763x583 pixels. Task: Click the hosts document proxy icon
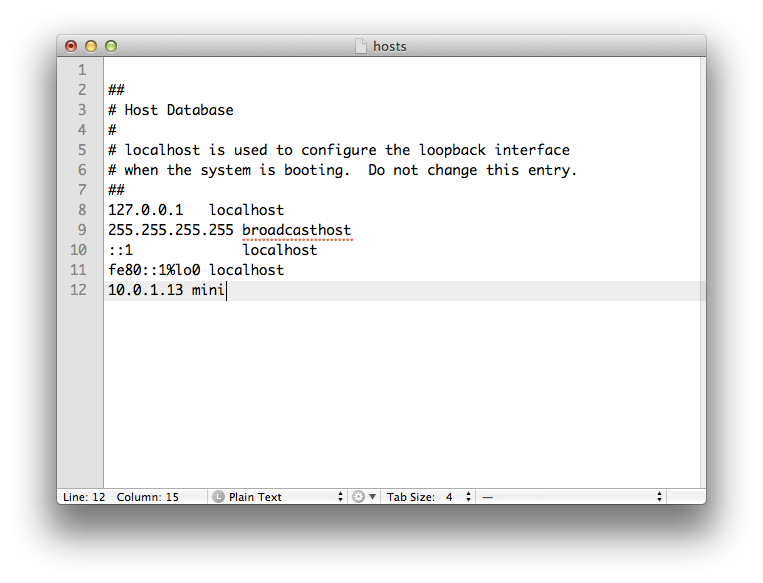361,46
